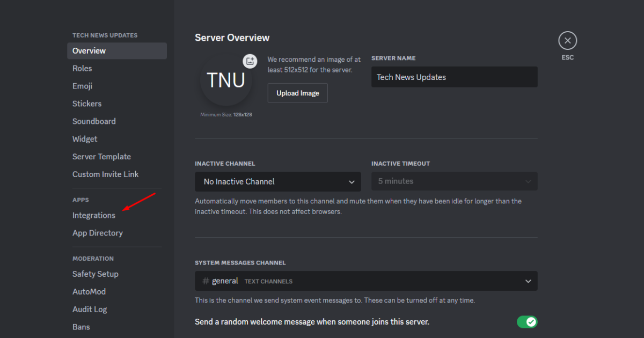Expand the general system messages channel dropdown

366,281
